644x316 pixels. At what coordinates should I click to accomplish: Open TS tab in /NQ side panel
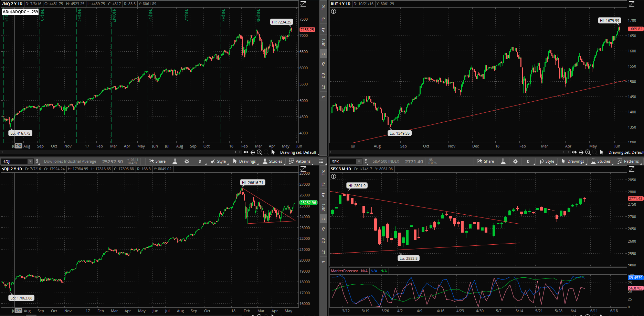click(323, 19)
